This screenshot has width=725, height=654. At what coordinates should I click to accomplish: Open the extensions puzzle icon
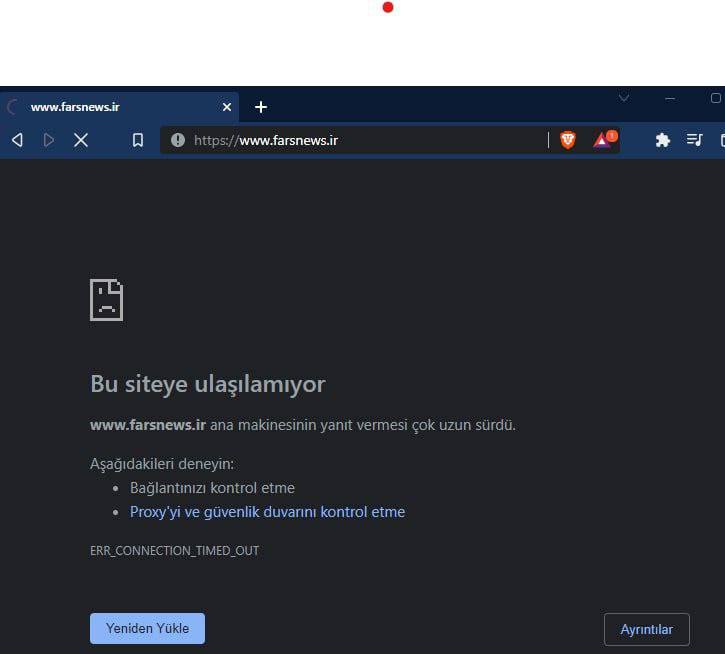click(x=663, y=140)
